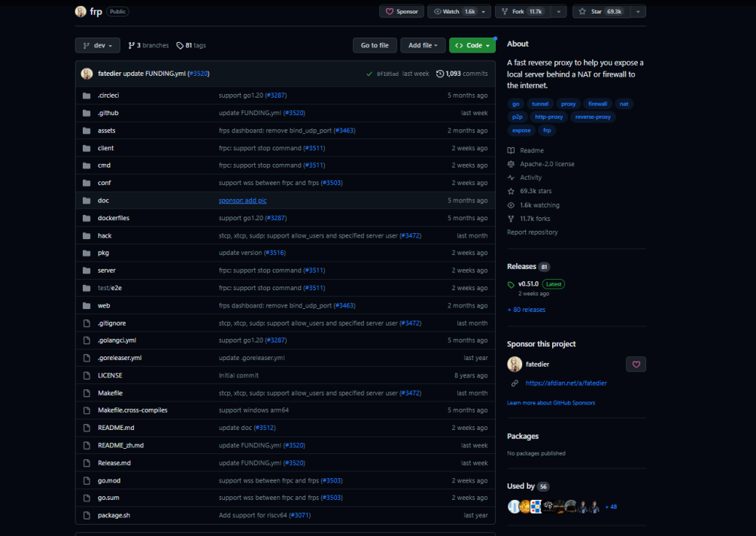Click the file icon for .goreleaser.yml
The width and height of the screenshot is (756, 536).
pos(87,358)
